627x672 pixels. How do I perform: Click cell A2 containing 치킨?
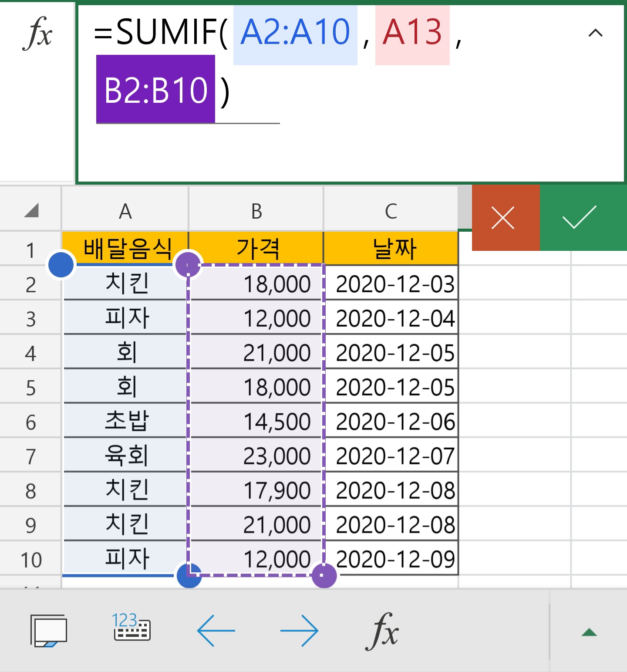[125, 283]
